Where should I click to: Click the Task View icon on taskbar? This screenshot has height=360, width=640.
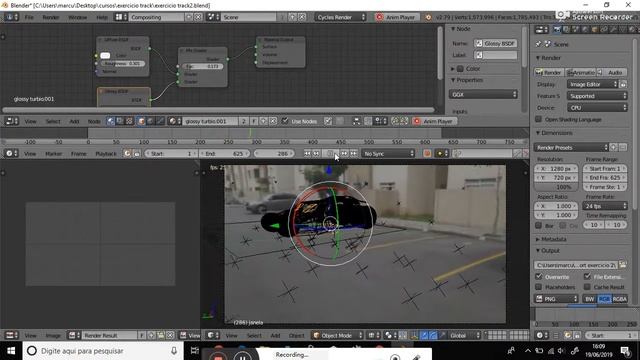tap(195, 351)
